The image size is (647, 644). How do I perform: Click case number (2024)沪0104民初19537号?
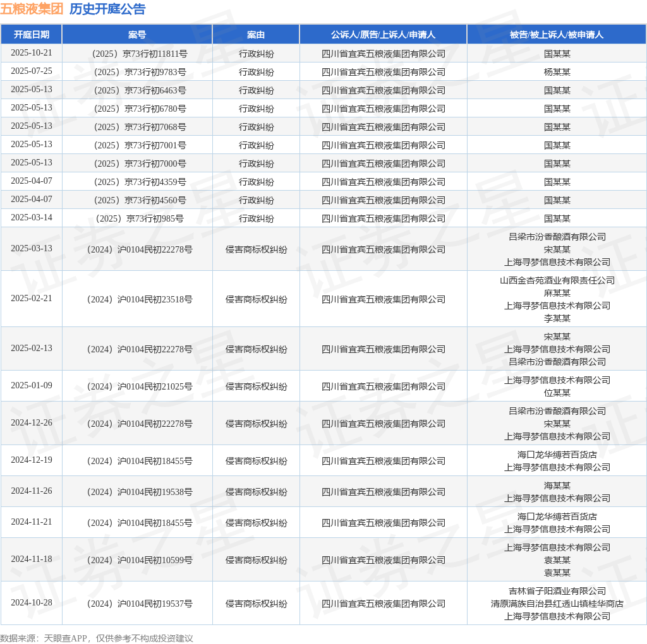tap(140, 604)
